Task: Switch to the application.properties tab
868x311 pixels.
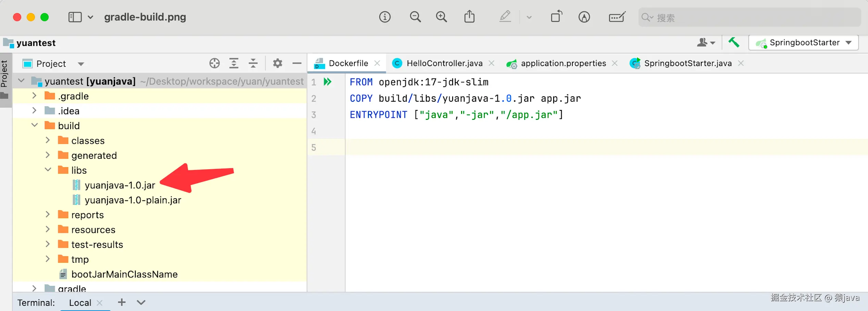Action: (x=563, y=63)
